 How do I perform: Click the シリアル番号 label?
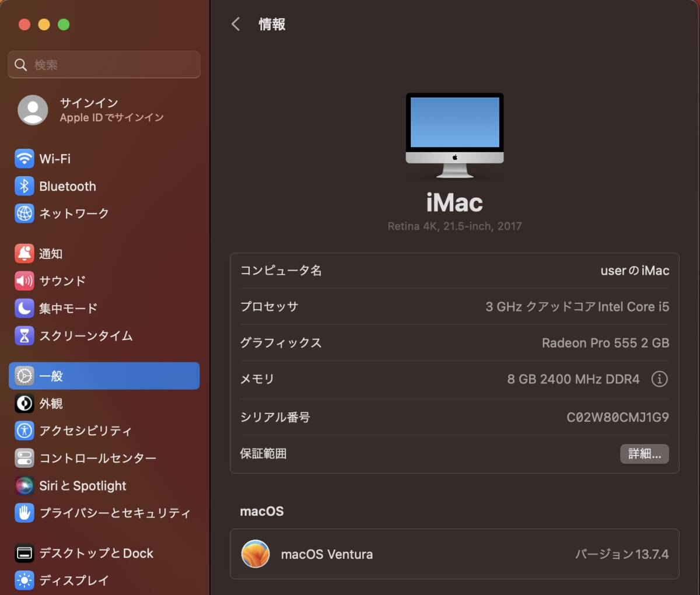(x=275, y=417)
